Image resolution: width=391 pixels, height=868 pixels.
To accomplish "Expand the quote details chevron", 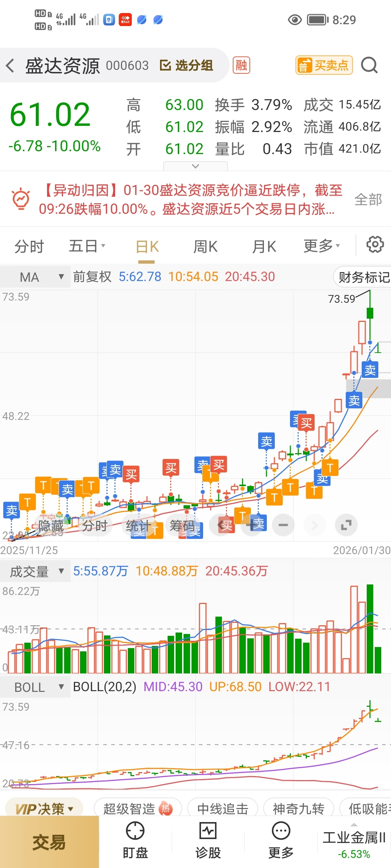I will click(x=195, y=166).
